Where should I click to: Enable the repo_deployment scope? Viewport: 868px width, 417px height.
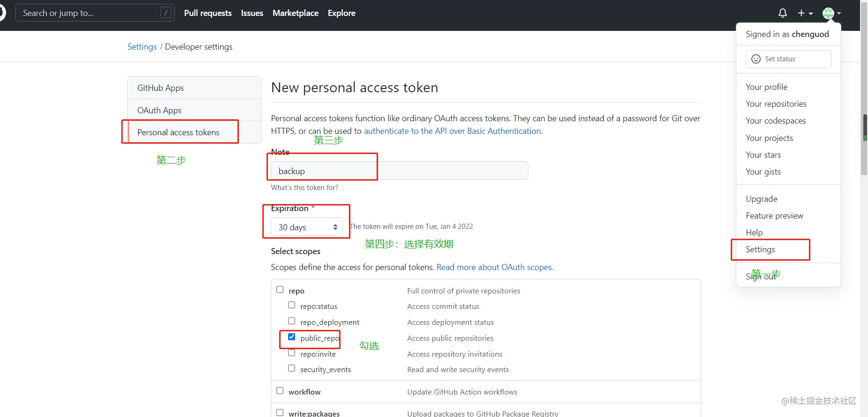(x=292, y=321)
